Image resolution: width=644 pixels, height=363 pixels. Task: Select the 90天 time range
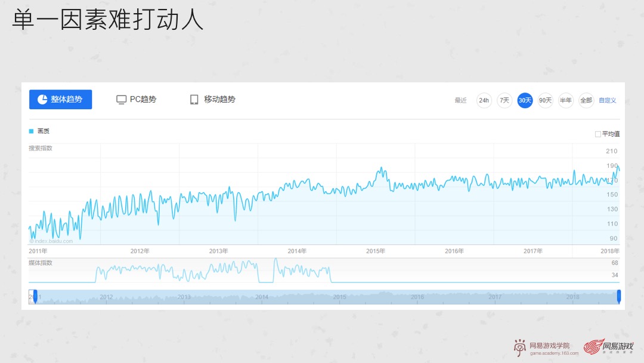pos(544,100)
